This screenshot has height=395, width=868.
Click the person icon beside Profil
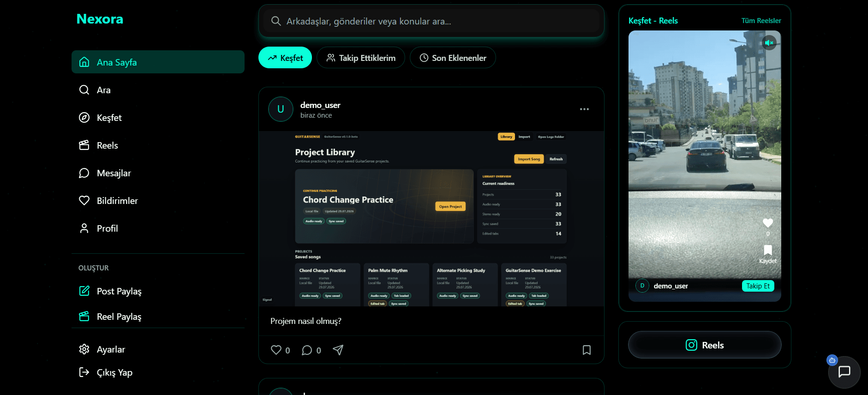84,228
